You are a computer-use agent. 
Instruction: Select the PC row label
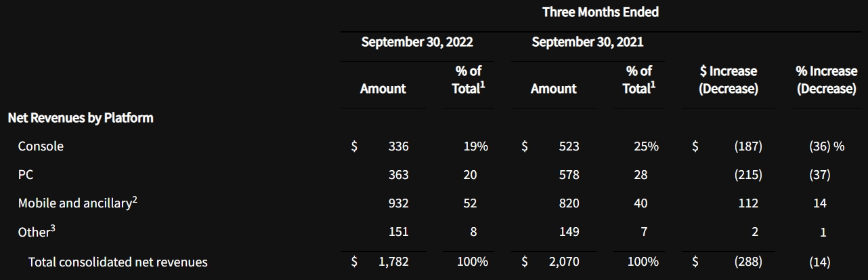pyautogui.click(x=26, y=175)
